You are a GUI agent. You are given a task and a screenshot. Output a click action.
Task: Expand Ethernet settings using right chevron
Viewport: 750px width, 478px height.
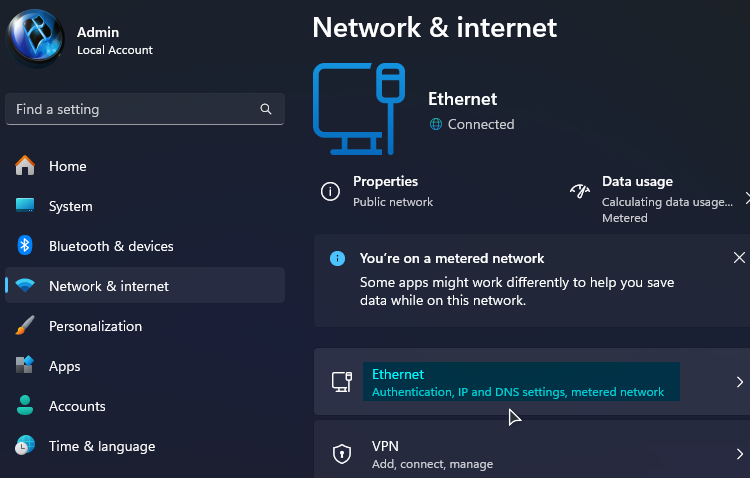[x=739, y=382]
